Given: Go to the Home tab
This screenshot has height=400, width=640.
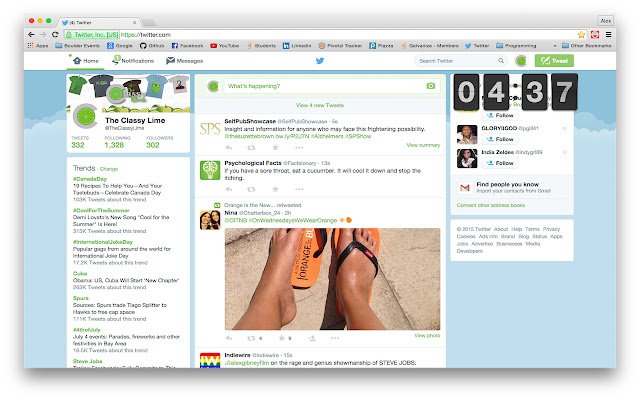Looking at the screenshot, I should [x=86, y=61].
